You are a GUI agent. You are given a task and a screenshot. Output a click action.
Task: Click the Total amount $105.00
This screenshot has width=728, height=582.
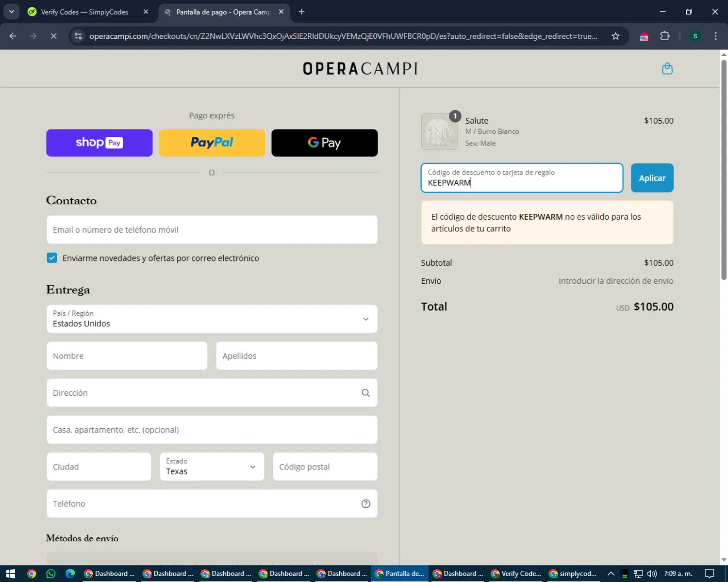(653, 307)
